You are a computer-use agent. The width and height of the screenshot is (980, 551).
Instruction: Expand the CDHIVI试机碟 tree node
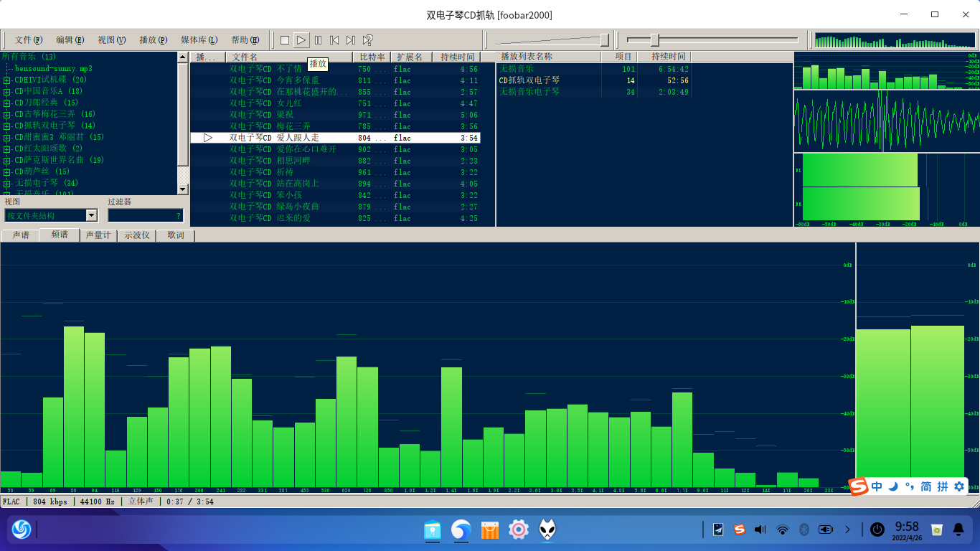[7, 80]
